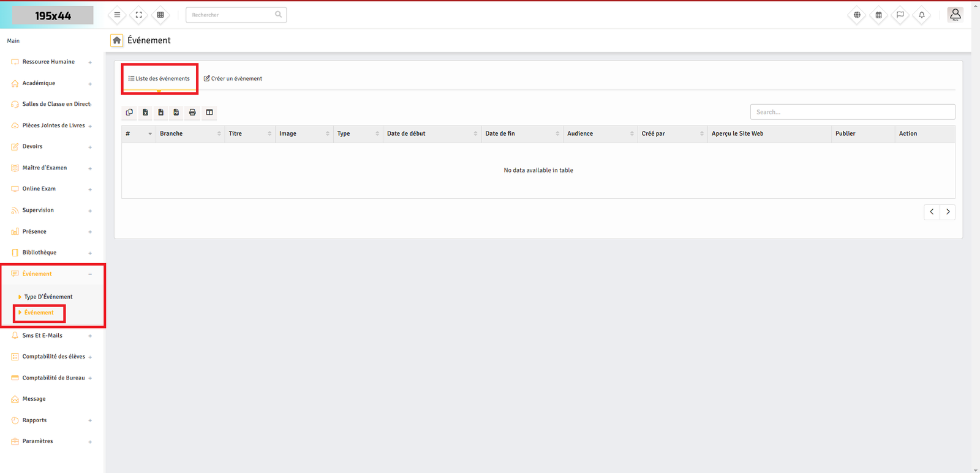Click the copy icon in table toolbar

[129, 113]
